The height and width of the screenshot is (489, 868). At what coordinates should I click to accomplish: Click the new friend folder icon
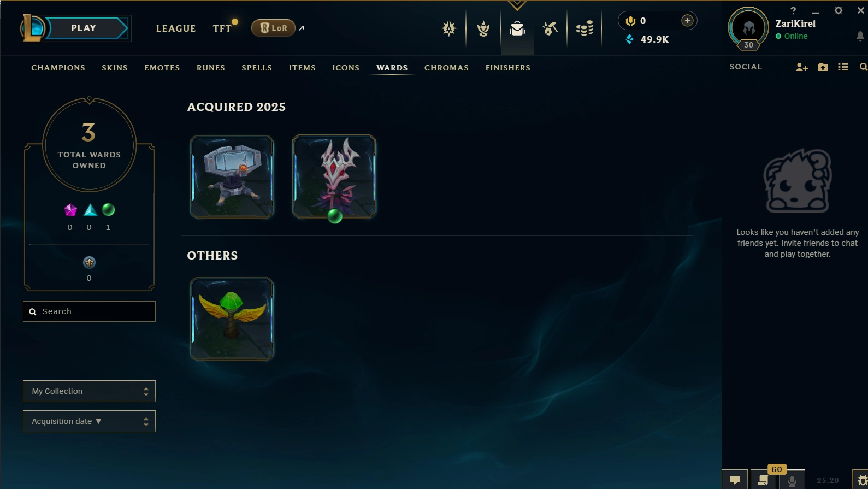click(x=823, y=67)
